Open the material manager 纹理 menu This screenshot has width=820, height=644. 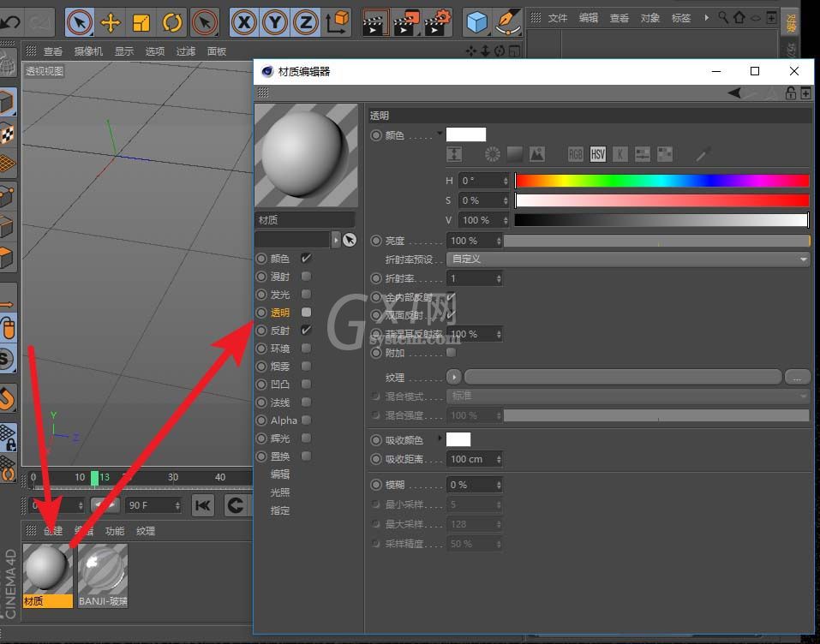coord(146,531)
